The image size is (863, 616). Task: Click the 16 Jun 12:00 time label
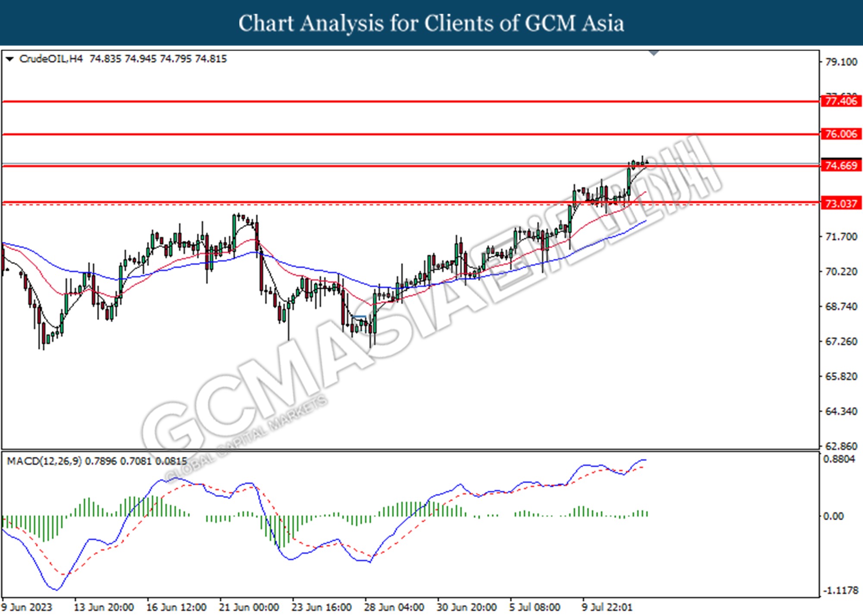(176, 607)
